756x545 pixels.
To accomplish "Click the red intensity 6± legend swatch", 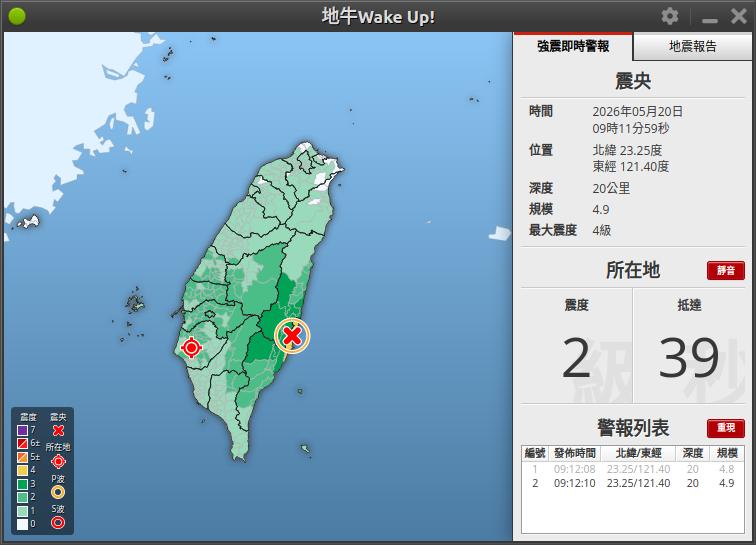I will click(22, 443).
